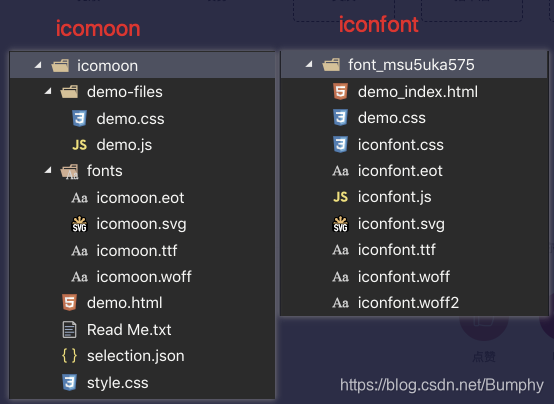Click the fonts folder icon

[69, 171]
